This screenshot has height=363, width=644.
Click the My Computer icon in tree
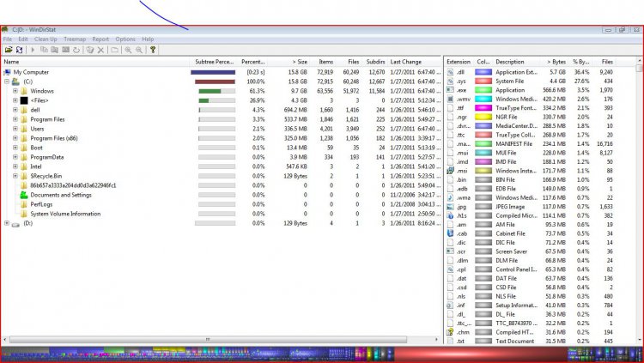tap(7, 72)
